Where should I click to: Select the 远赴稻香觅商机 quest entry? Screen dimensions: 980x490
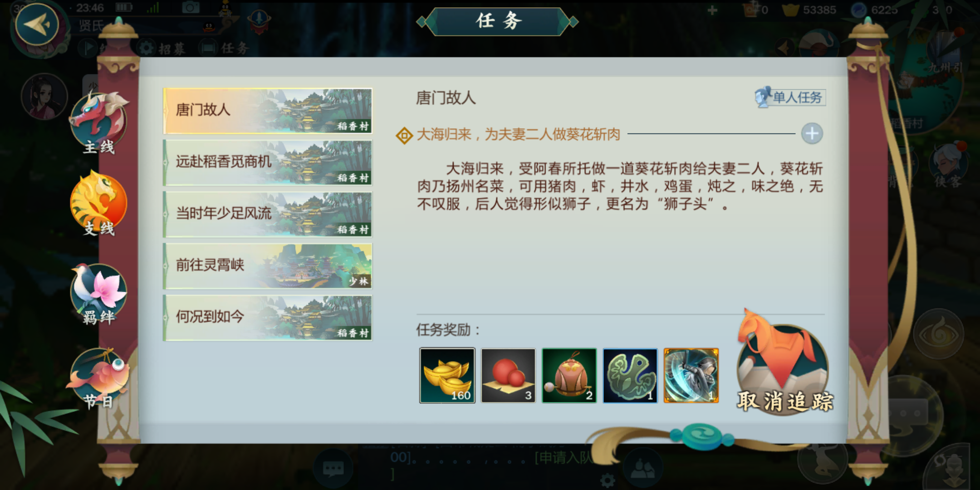click(x=268, y=162)
